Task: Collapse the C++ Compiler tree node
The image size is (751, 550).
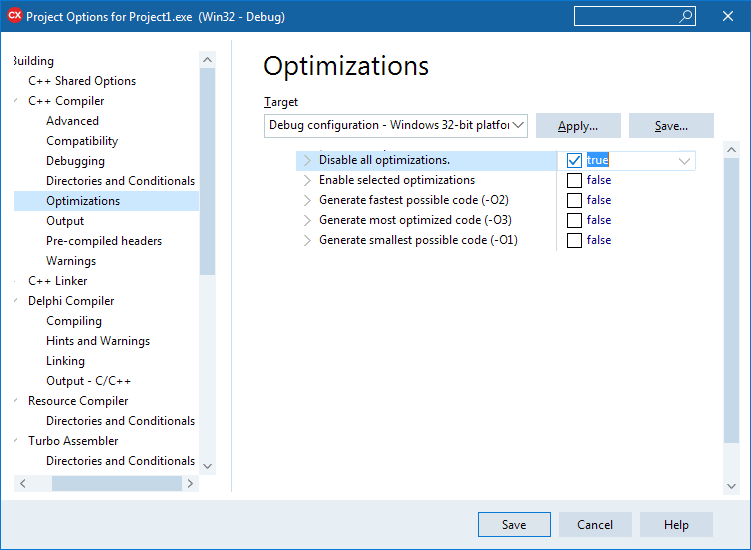Action: [16, 101]
